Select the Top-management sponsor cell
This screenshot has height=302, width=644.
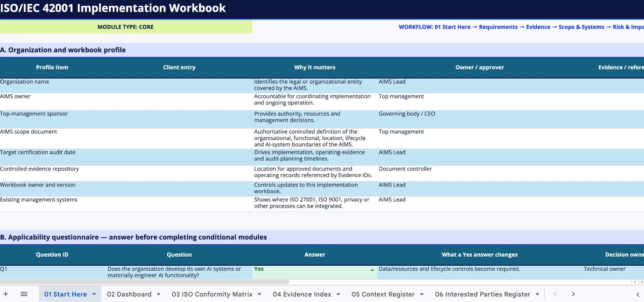tap(53, 119)
